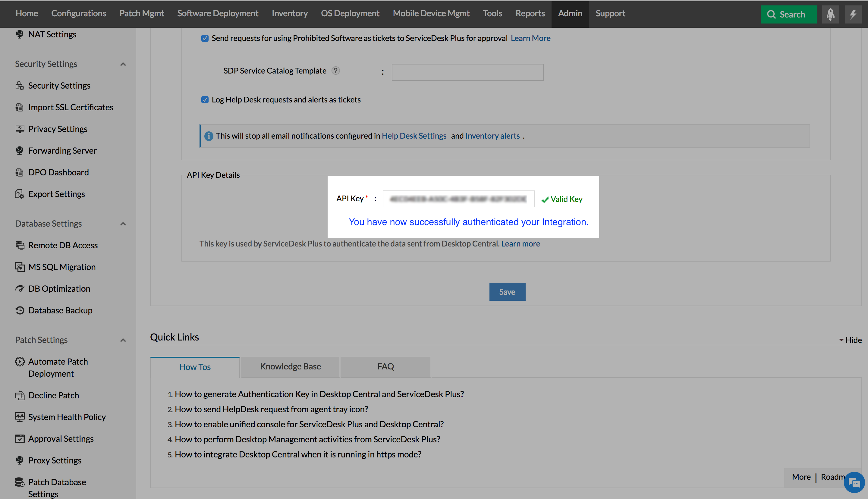Click the rocket icon in top bar
Viewport: 868px width, 499px height.
click(830, 14)
